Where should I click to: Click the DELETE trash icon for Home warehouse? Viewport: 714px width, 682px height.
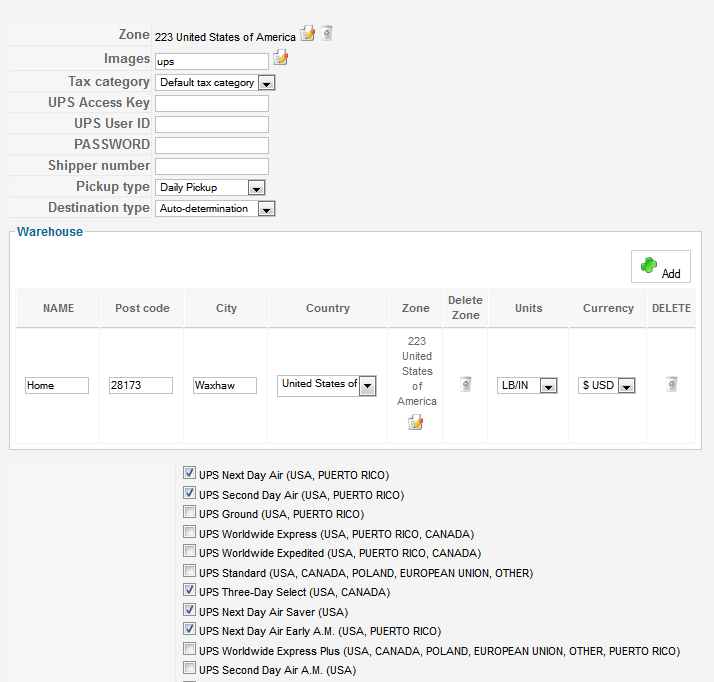(x=672, y=384)
